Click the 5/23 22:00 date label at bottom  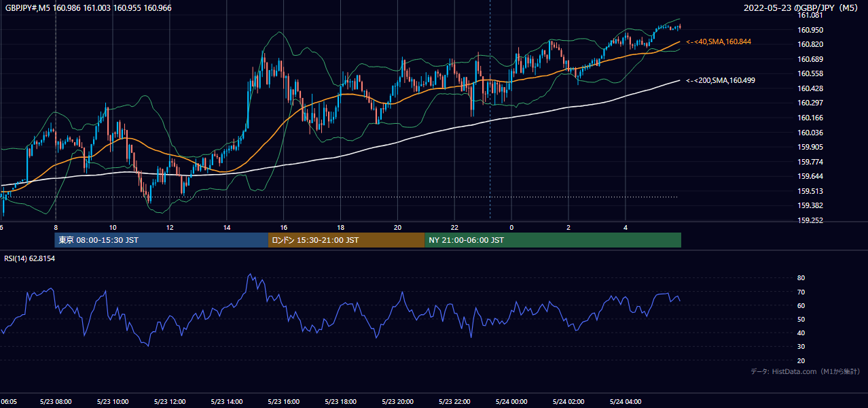(455, 402)
